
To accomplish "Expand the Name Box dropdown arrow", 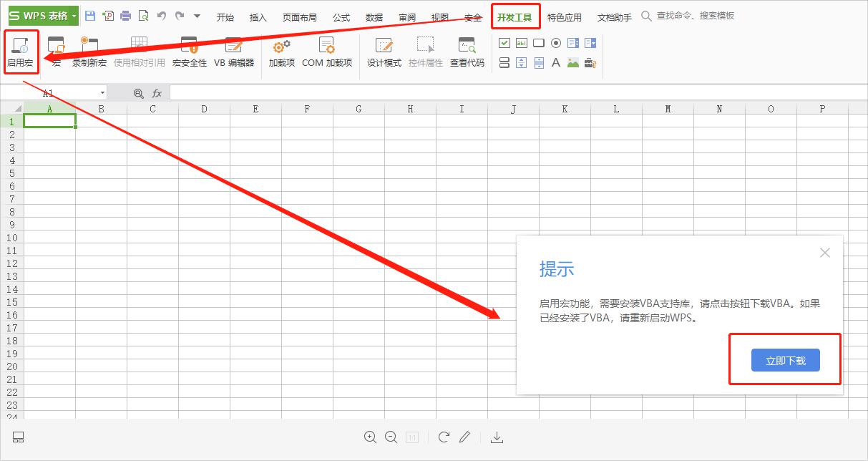I will click(x=102, y=93).
